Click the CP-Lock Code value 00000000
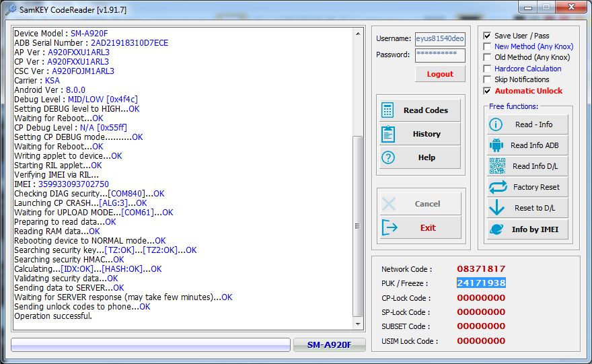The height and width of the screenshot is (364, 592). 481,297
